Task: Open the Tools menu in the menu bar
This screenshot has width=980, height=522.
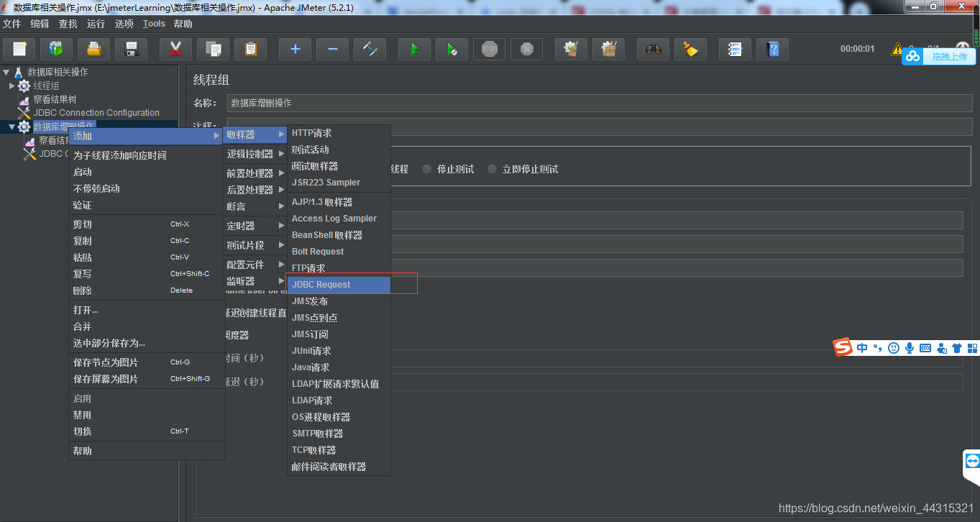Action: 154,24
